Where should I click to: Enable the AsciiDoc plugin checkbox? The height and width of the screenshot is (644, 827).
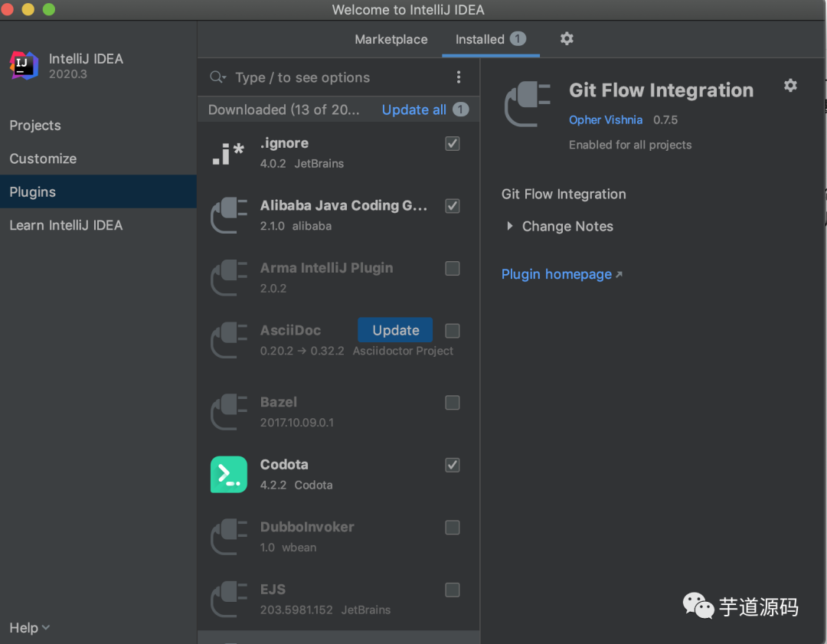pyautogui.click(x=452, y=331)
